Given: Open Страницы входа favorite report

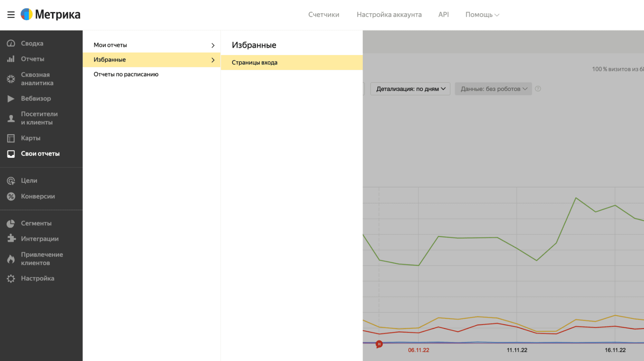Looking at the screenshot, I should 255,62.
